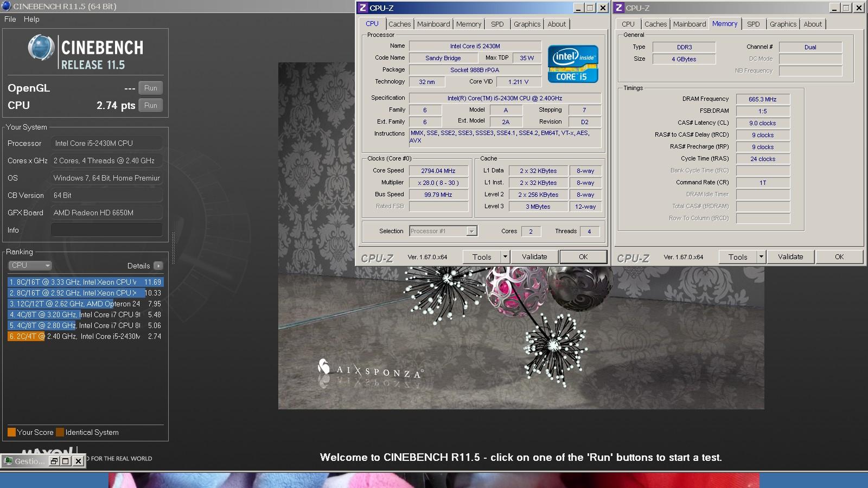Click Tools button in second CPU-Z window

tap(738, 257)
